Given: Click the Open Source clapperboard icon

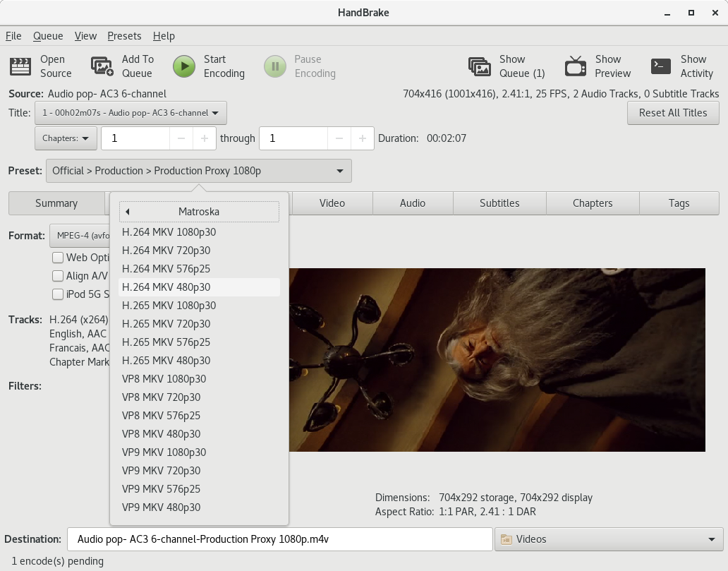Looking at the screenshot, I should pyautogui.click(x=20, y=66).
